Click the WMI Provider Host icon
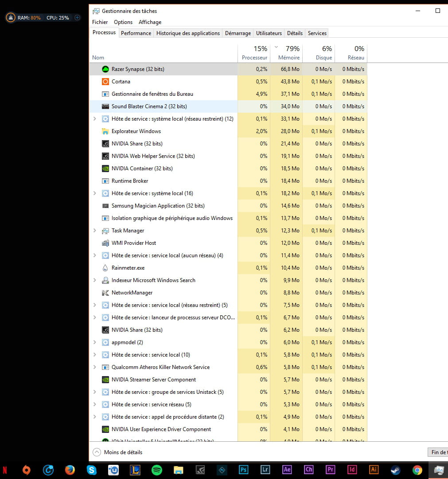This screenshot has width=448, height=479. coord(105,243)
